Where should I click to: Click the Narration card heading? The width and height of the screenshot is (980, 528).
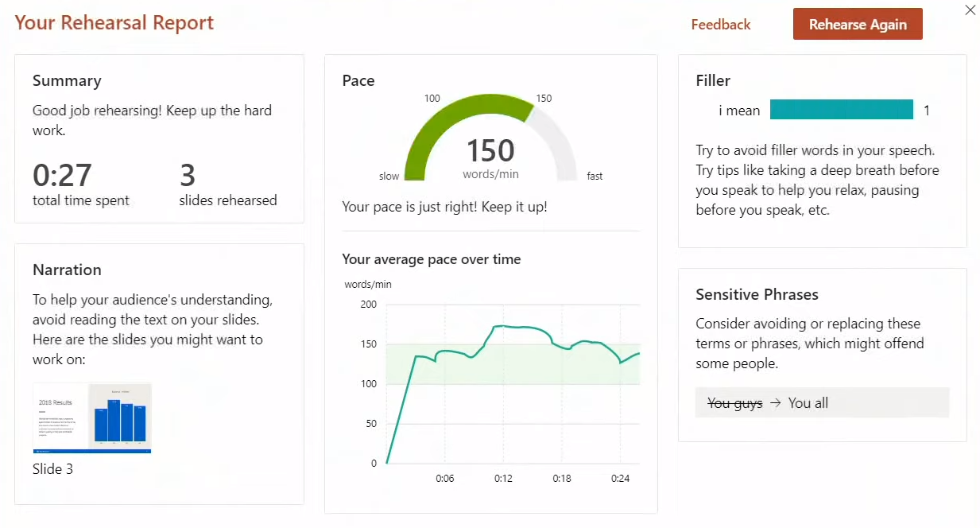tap(67, 270)
